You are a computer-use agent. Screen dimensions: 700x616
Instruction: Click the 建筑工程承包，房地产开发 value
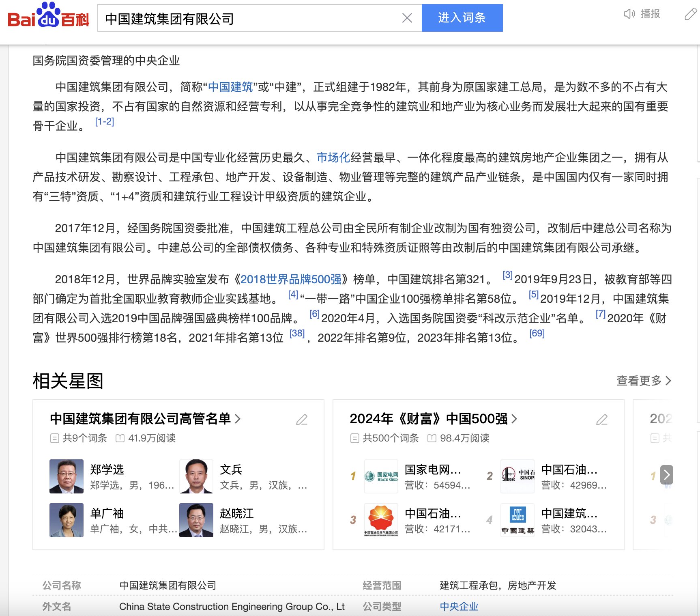[498, 585]
